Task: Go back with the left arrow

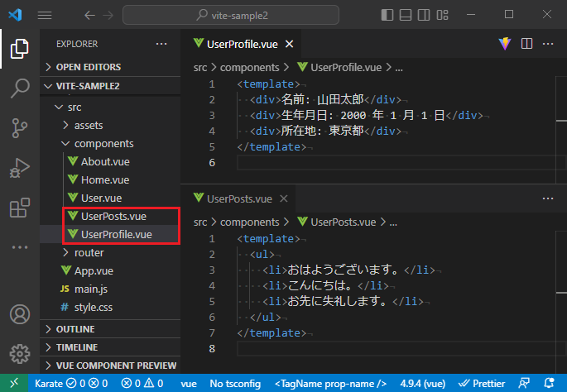Action: pyautogui.click(x=89, y=15)
